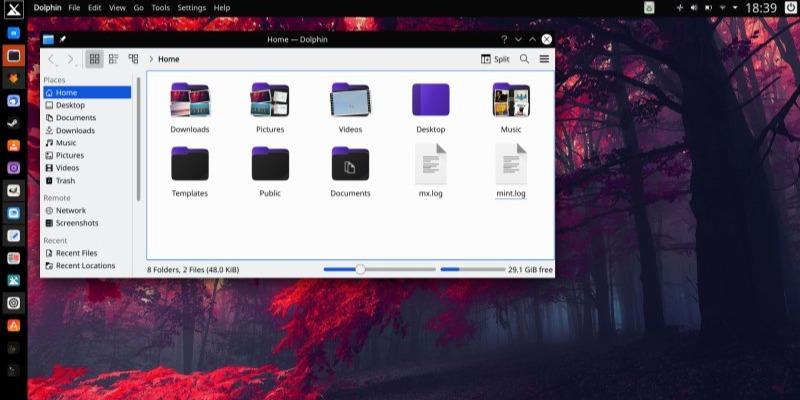The image size is (800, 400).
Task: Click the '29.1 GiB free' label
Action: coord(531,269)
